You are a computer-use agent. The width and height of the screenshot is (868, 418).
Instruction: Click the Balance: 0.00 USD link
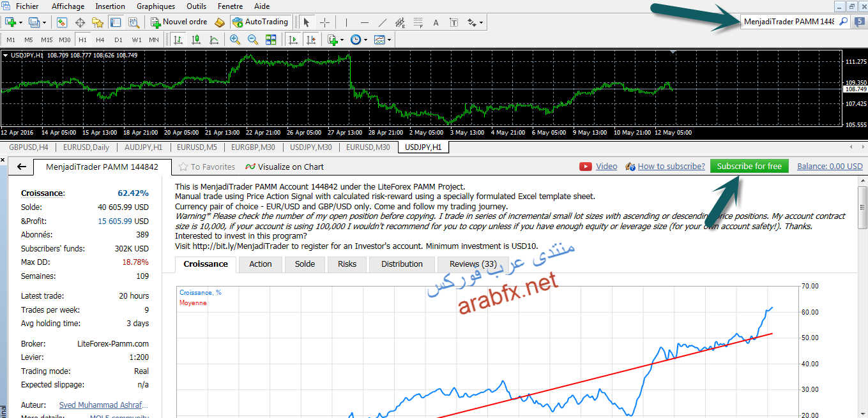coord(830,167)
